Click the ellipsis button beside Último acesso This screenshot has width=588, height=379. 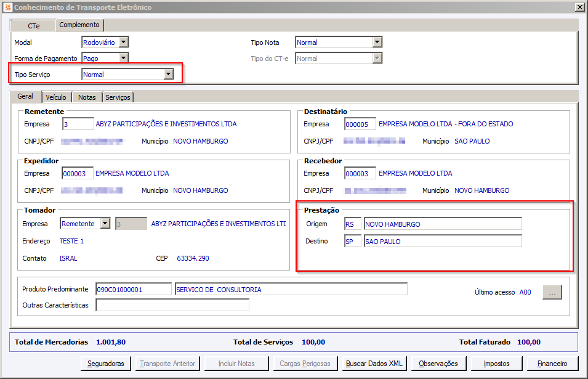pyautogui.click(x=552, y=292)
